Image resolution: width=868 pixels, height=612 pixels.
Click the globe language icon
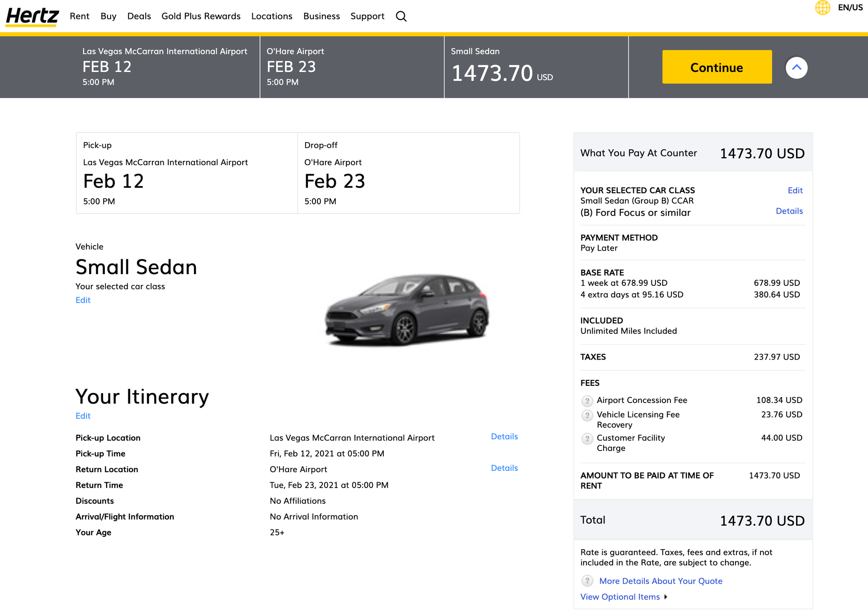[823, 8]
